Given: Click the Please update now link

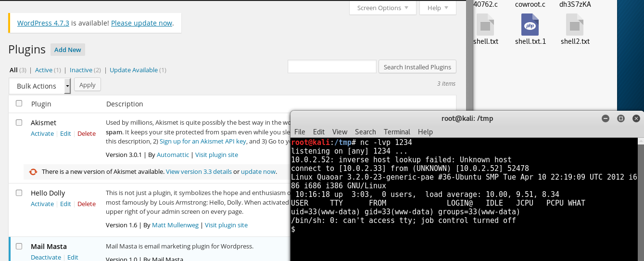Looking at the screenshot, I should click(141, 23).
